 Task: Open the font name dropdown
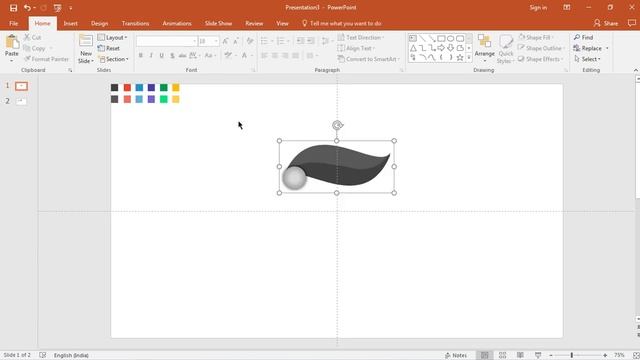point(194,41)
